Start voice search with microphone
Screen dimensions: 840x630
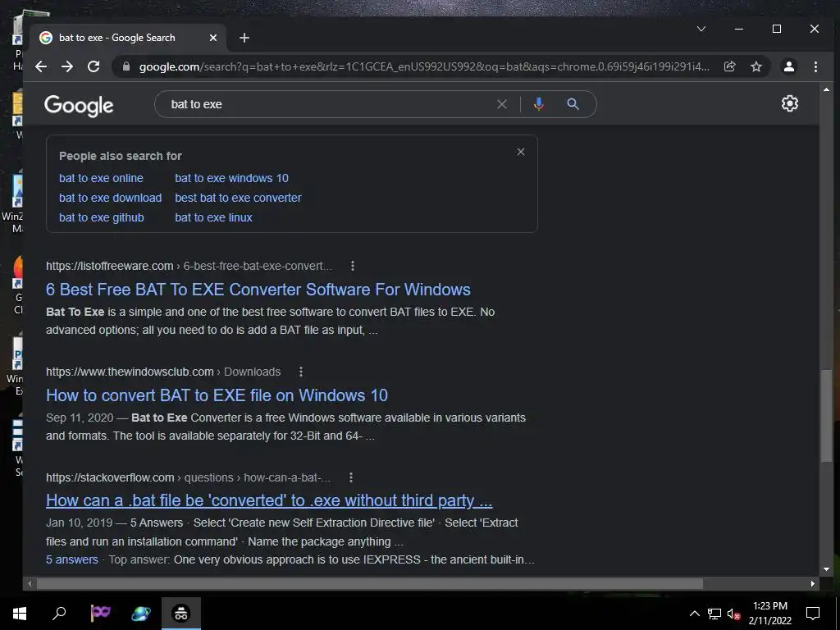click(539, 104)
